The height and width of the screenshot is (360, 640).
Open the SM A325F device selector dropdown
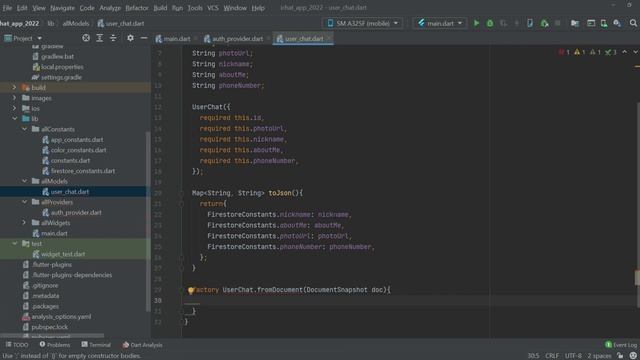tap(363, 23)
